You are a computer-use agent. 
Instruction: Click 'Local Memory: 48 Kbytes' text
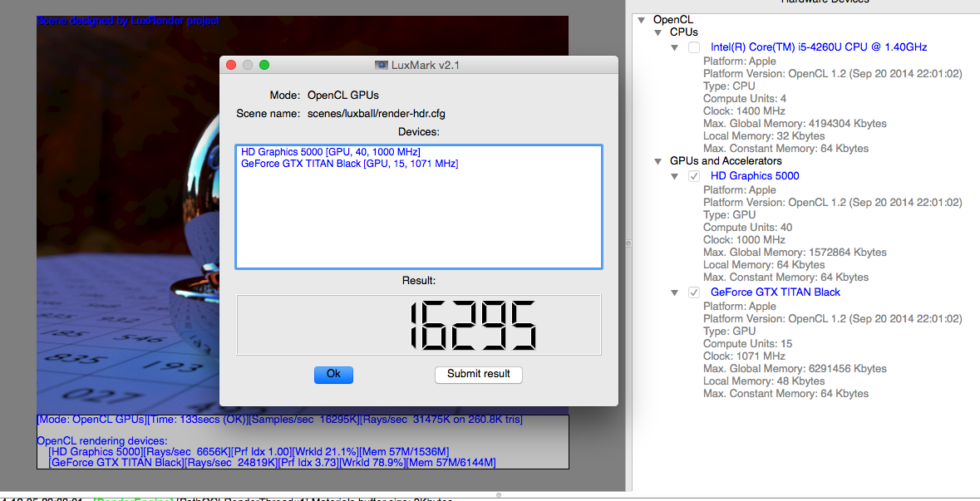(764, 381)
